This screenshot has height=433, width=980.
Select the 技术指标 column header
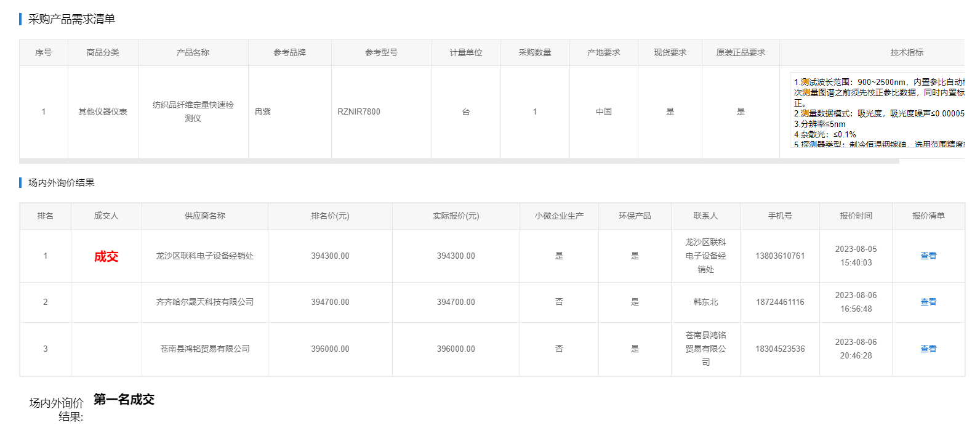[906, 52]
